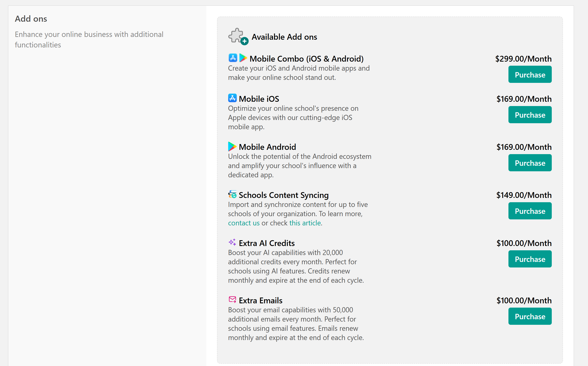588x366 pixels.
Task: Purchase the Mobile iOS add-on
Action: [x=530, y=115]
